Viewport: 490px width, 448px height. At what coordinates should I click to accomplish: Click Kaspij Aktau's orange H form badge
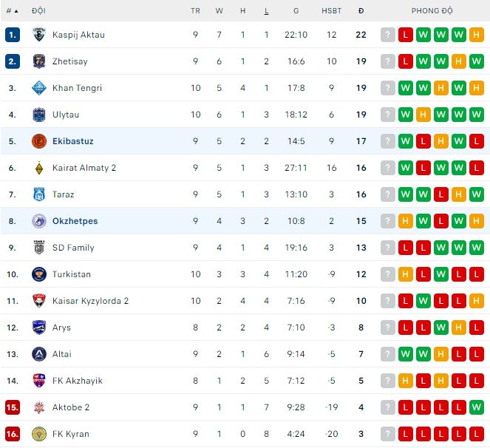(x=476, y=35)
